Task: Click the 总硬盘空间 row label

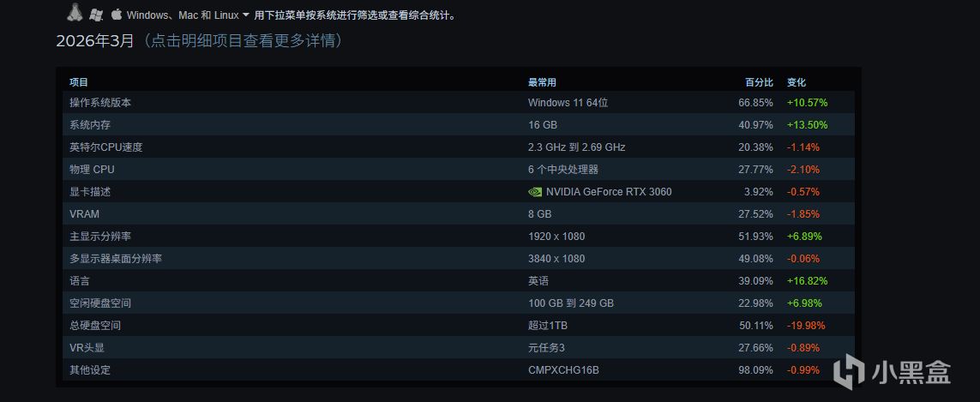Action: click(x=95, y=326)
